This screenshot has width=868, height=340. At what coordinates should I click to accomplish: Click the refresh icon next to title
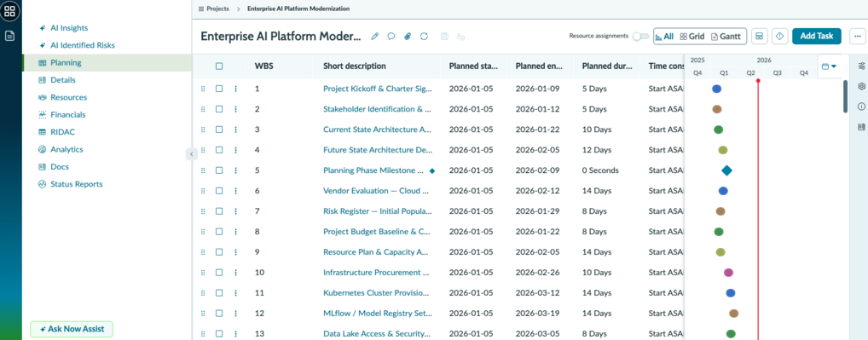click(424, 37)
